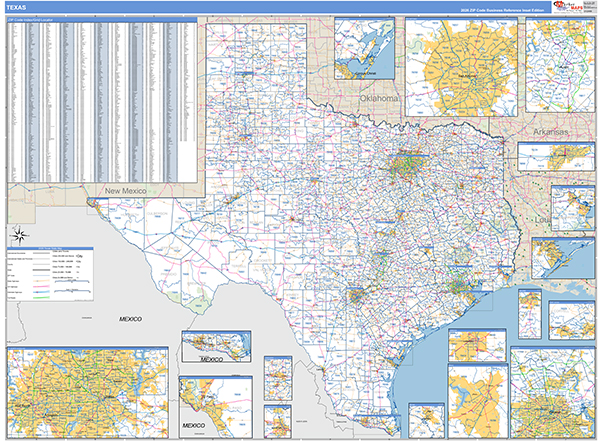Select the Arkansas state label
The height and width of the screenshot is (441, 600).
coord(551,132)
